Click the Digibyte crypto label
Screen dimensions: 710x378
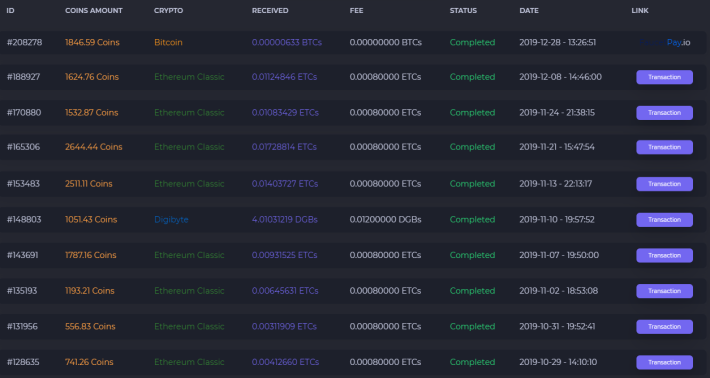(171, 220)
